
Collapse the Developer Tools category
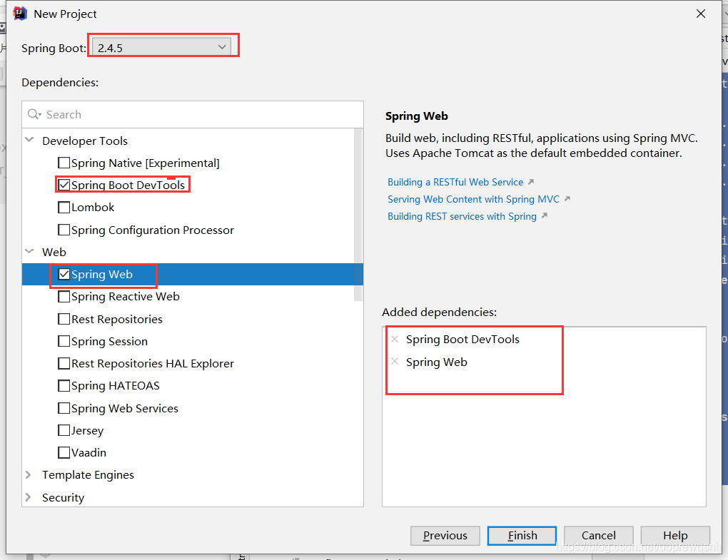pyautogui.click(x=29, y=140)
